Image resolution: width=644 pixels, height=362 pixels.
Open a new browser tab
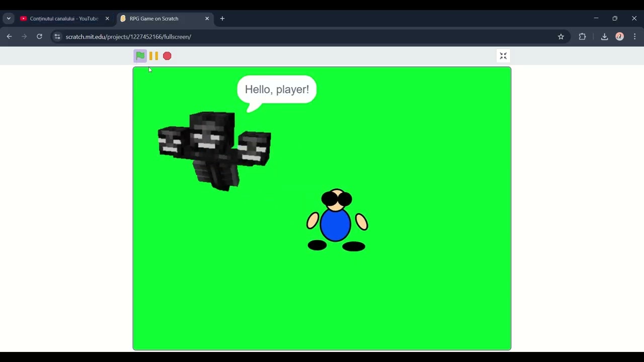pos(222,19)
